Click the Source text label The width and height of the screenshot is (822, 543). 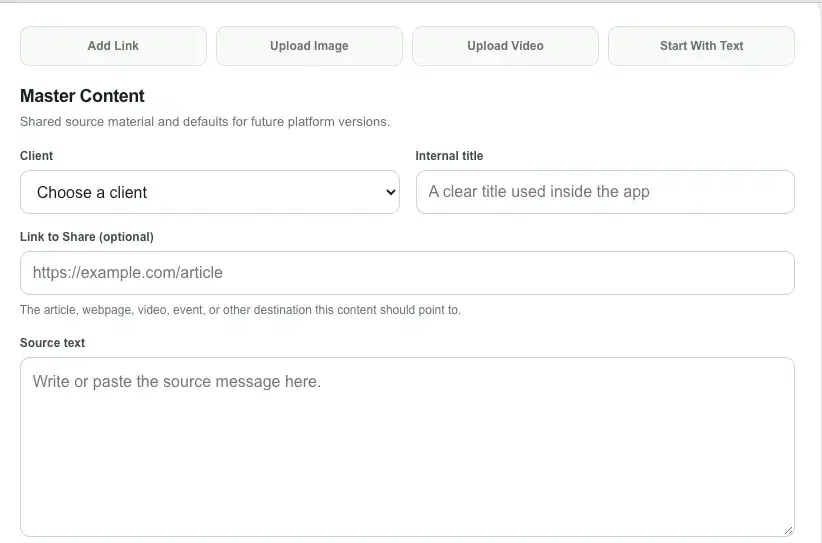[x=52, y=343]
